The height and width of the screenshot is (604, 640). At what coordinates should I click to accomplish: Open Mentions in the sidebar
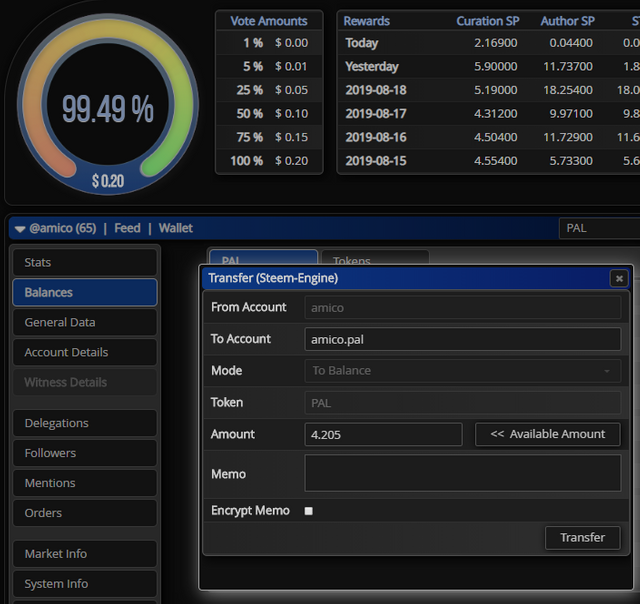(x=85, y=483)
